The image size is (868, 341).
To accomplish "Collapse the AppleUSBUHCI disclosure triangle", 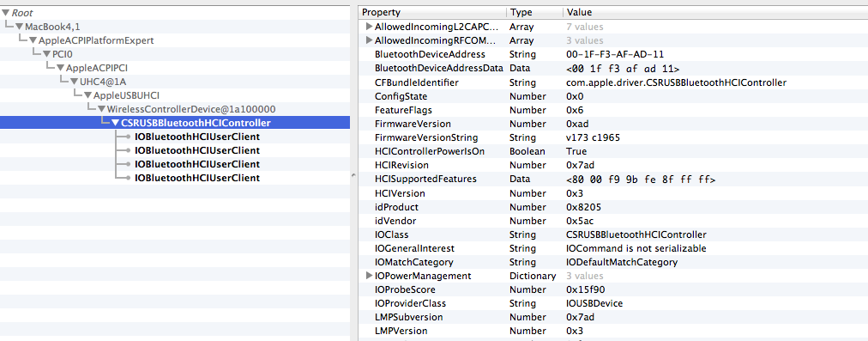I will (x=88, y=95).
